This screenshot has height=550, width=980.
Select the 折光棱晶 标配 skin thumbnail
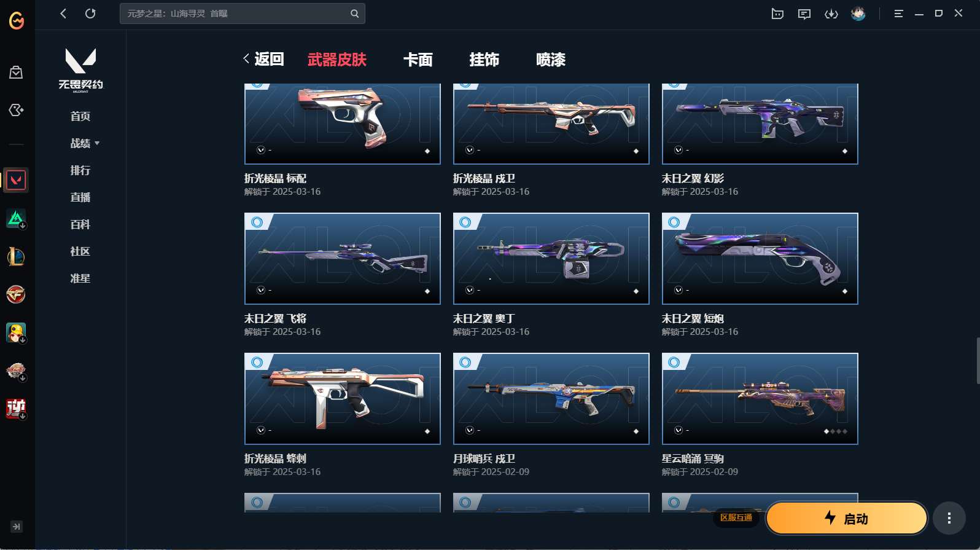[x=343, y=124]
